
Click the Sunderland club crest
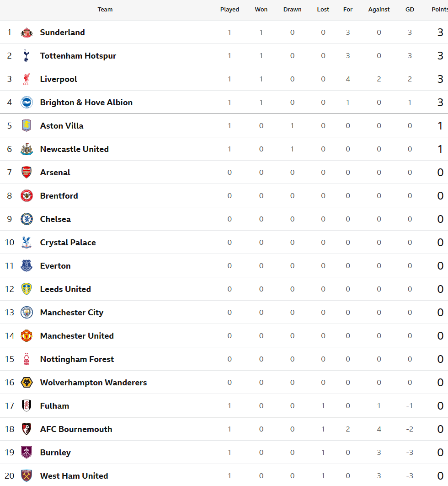27,32
